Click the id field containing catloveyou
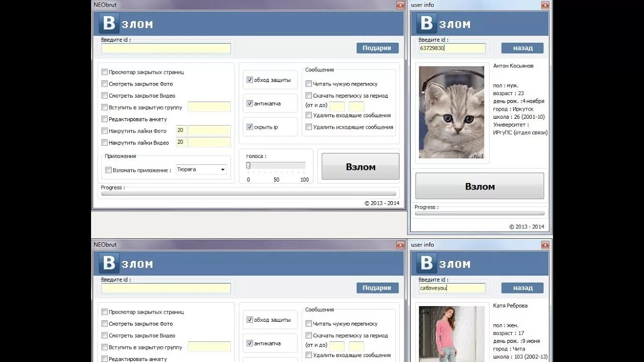This screenshot has width=644, height=362. (452, 288)
